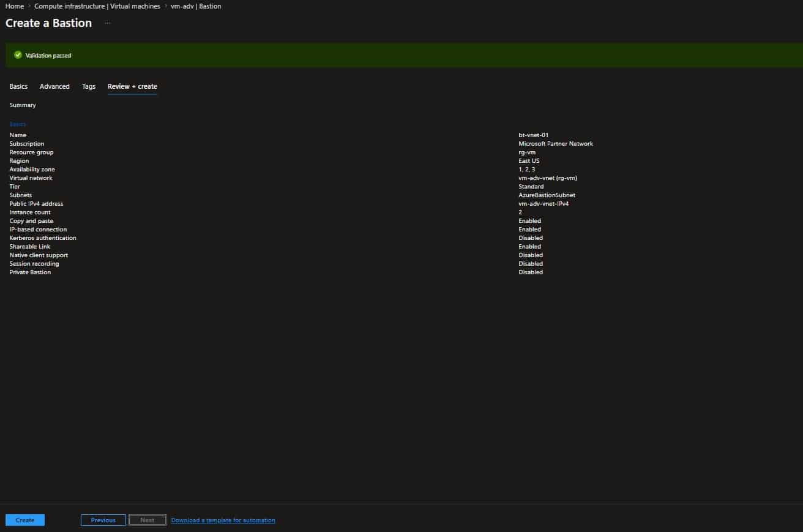Go back using the Previous button
Image resolution: width=803 pixels, height=532 pixels.
click(x=103, y=519)
